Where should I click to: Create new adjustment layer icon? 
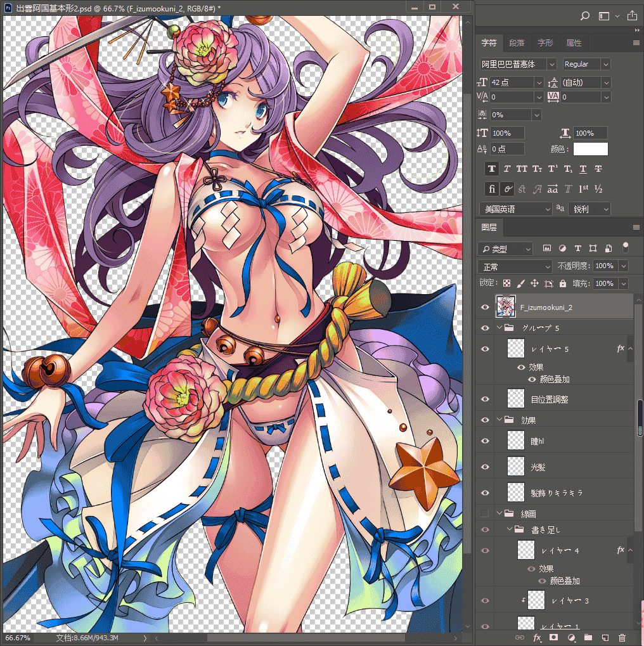(571, 638)
